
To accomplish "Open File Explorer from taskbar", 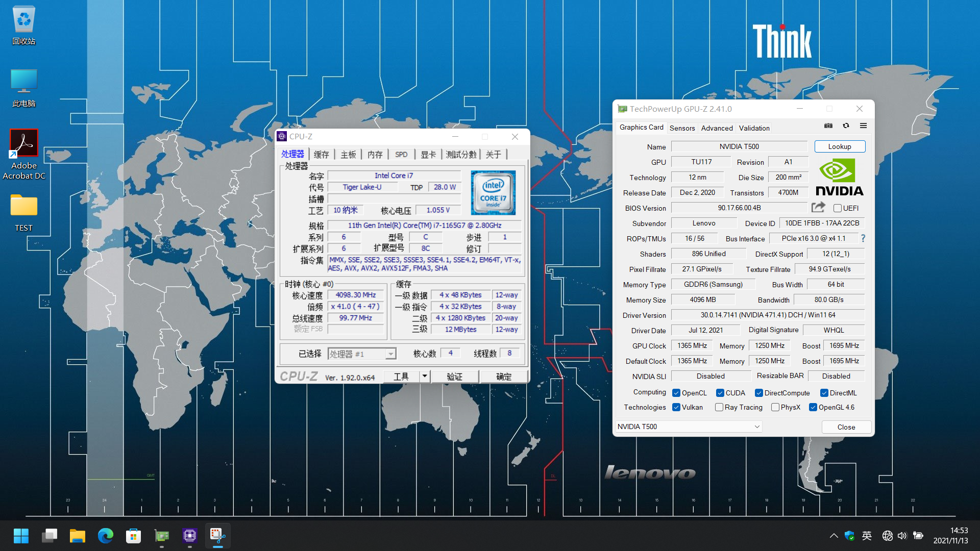I will pos(78,536).
